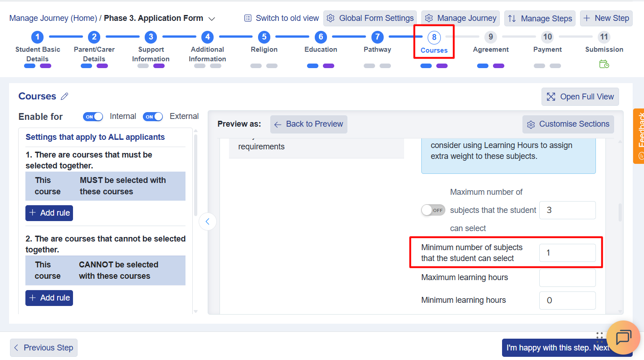This screenshot has width=644, height=360.
Task: Click the drag handle dots near chat
Action: point(600,337)
